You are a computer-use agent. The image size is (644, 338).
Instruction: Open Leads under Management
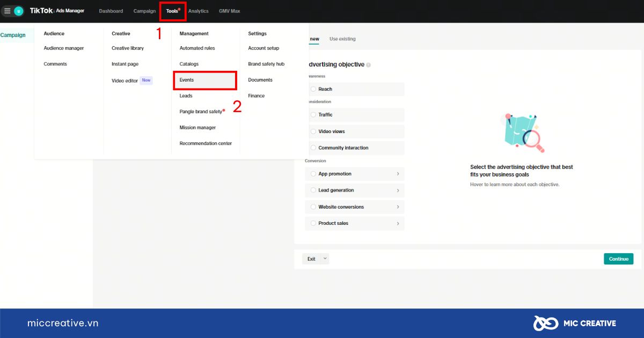coord(186,95)
